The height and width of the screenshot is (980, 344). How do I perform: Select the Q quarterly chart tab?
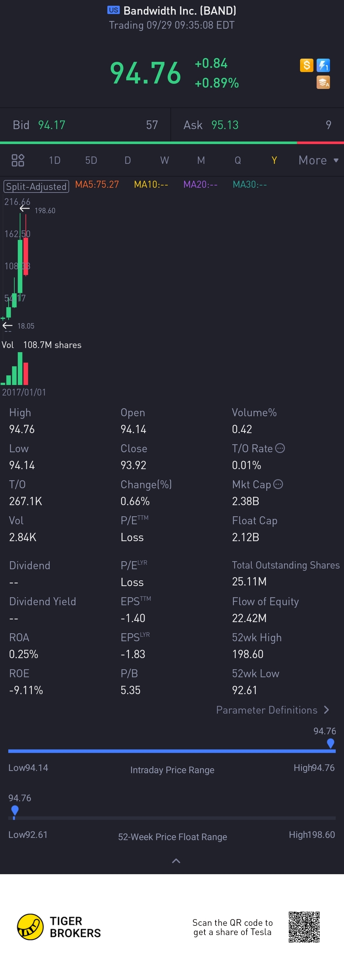pyautogui.click(x=238, y=160)
